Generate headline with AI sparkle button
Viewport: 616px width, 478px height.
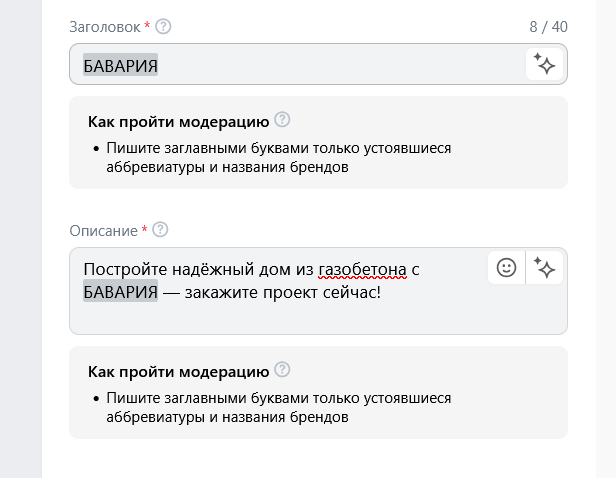click(x=544, y=64)
